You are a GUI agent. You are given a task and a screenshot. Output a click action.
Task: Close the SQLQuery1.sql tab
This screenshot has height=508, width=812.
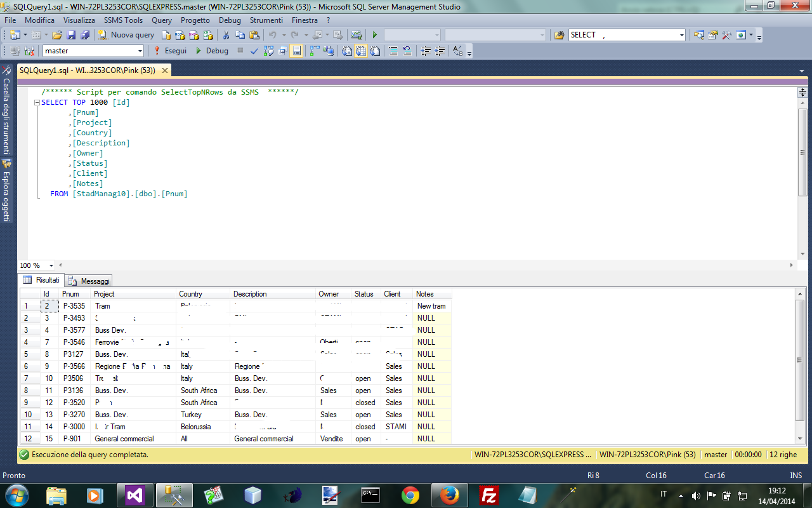click(x=164, y=70)
